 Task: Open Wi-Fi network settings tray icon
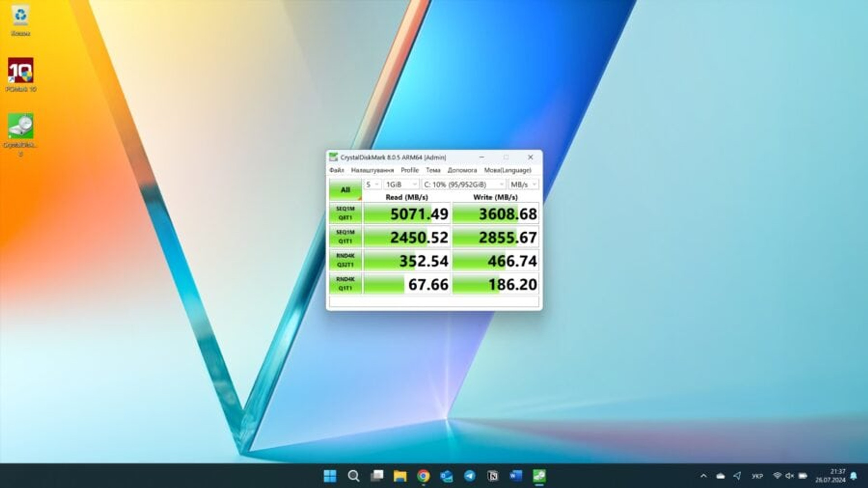pyautogui.click(x=777, y=476)
